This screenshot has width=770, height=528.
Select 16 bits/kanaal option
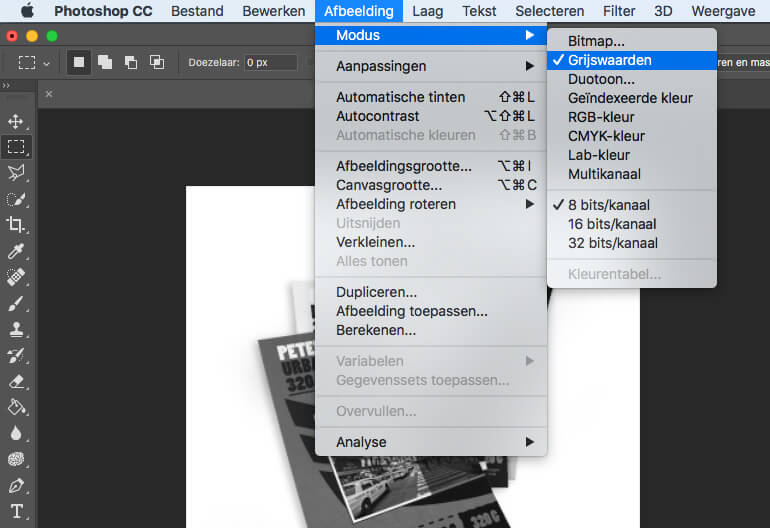(x=632, y=224)
